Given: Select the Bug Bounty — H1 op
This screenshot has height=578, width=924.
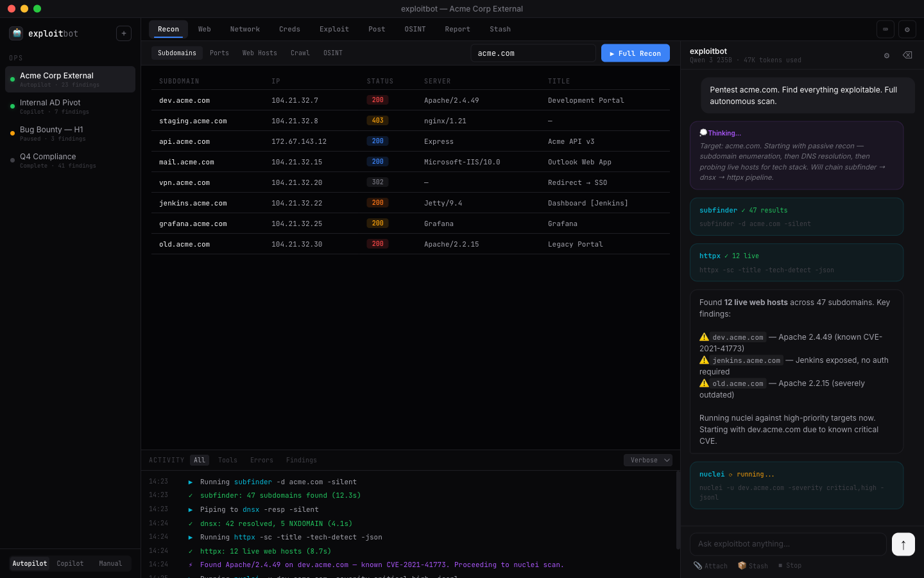Looking at the screenshot, I should [70, 134].
